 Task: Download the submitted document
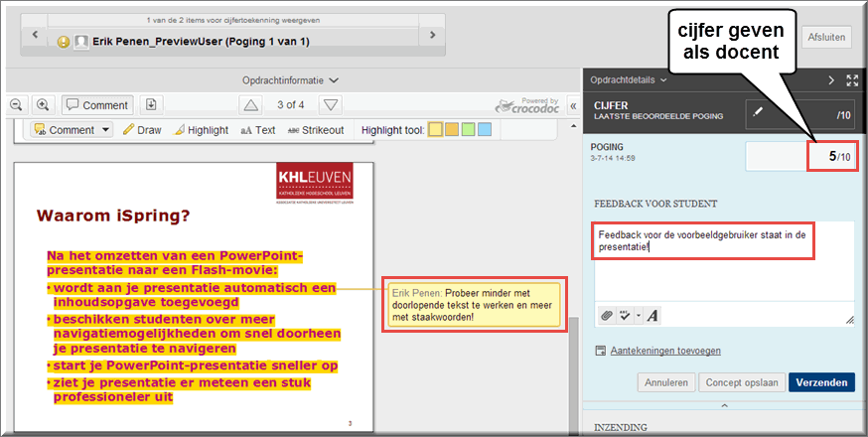tap(151, 104)
